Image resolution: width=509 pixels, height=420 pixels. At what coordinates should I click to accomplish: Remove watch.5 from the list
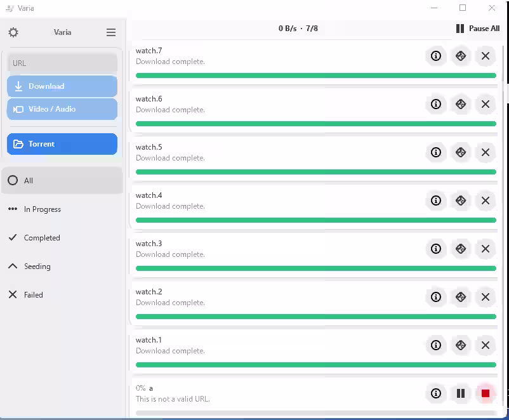point(486,152)
